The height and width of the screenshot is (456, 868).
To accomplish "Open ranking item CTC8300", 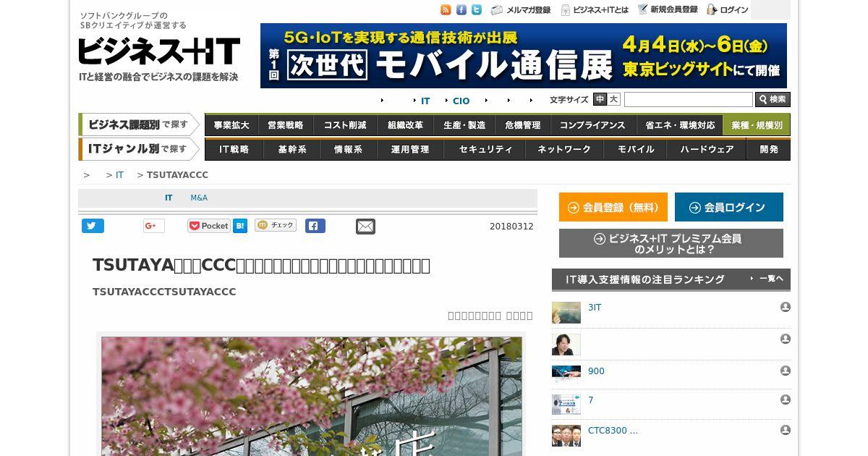I will (613, 431).
